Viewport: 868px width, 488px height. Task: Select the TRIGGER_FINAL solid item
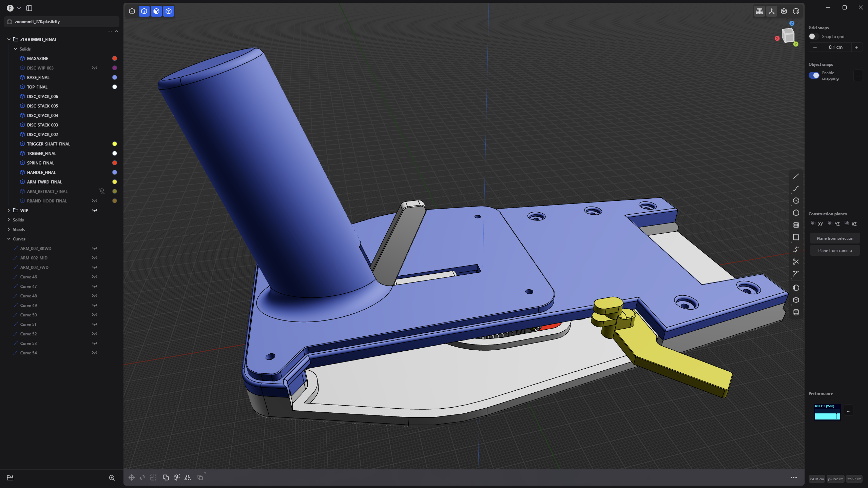tap(41, 153)
